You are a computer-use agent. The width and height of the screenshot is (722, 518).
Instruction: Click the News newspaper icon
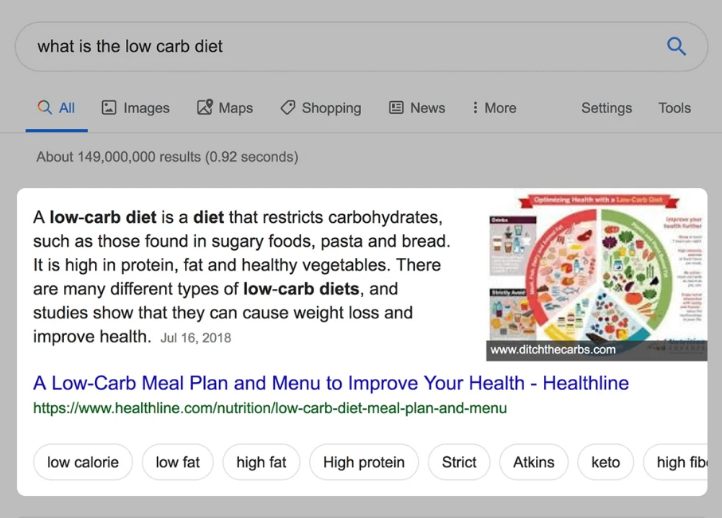397,108
